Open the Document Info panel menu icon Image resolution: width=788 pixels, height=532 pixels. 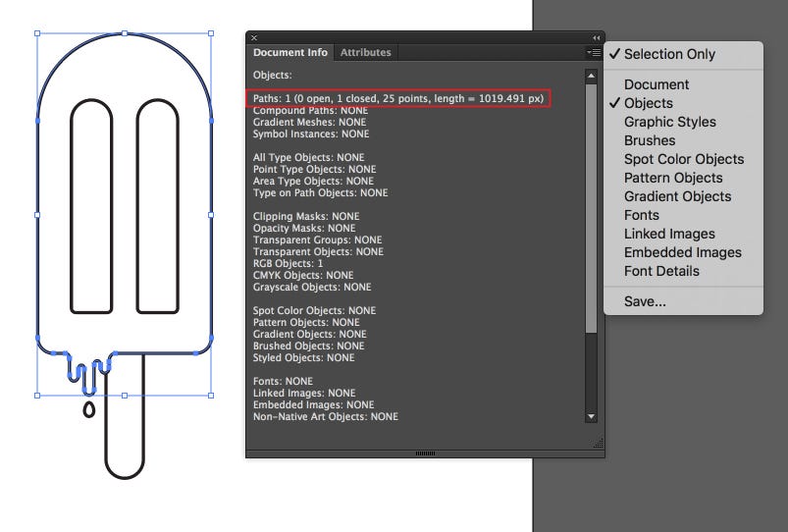tap(594, 52)
